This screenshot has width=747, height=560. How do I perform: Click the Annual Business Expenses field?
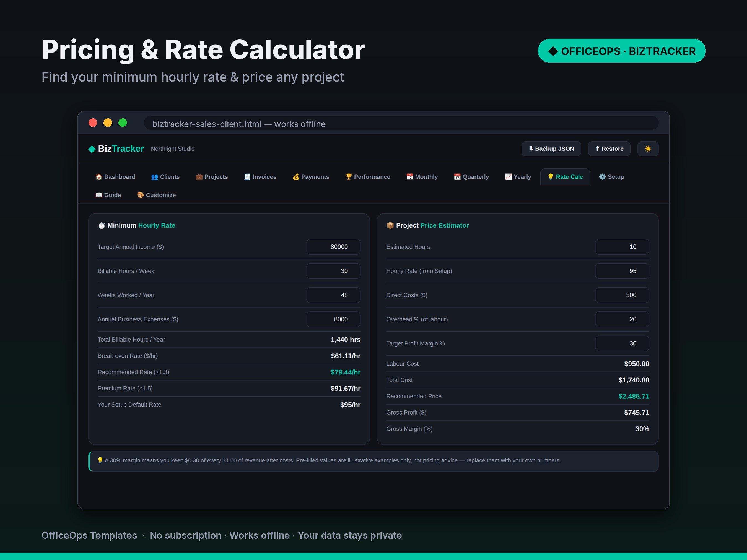pyautogui.click(x=333, y=319)
